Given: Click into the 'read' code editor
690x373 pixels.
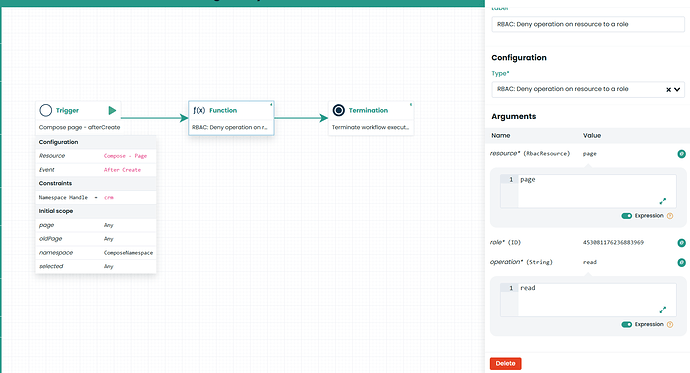Looking at the screenshot, I should pyautogui.click(x=597, y=300).
